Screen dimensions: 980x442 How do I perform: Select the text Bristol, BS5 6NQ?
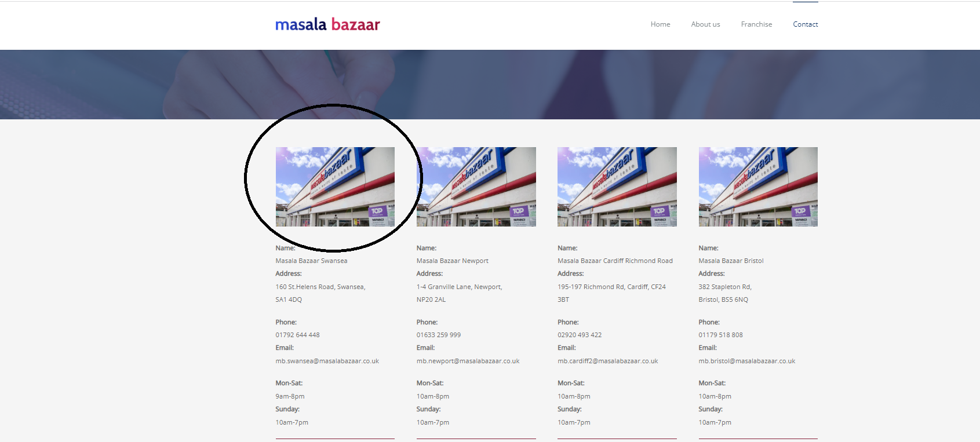[723, 299]
